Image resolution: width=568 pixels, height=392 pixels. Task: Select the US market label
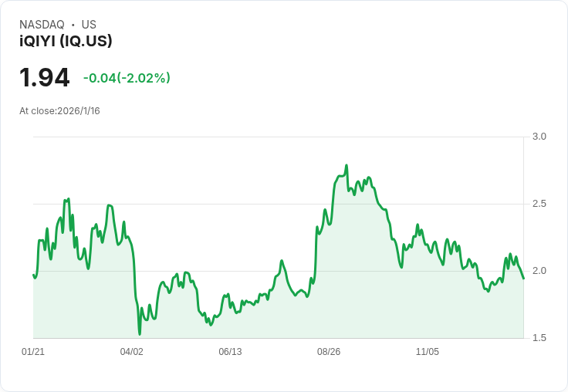89,25
